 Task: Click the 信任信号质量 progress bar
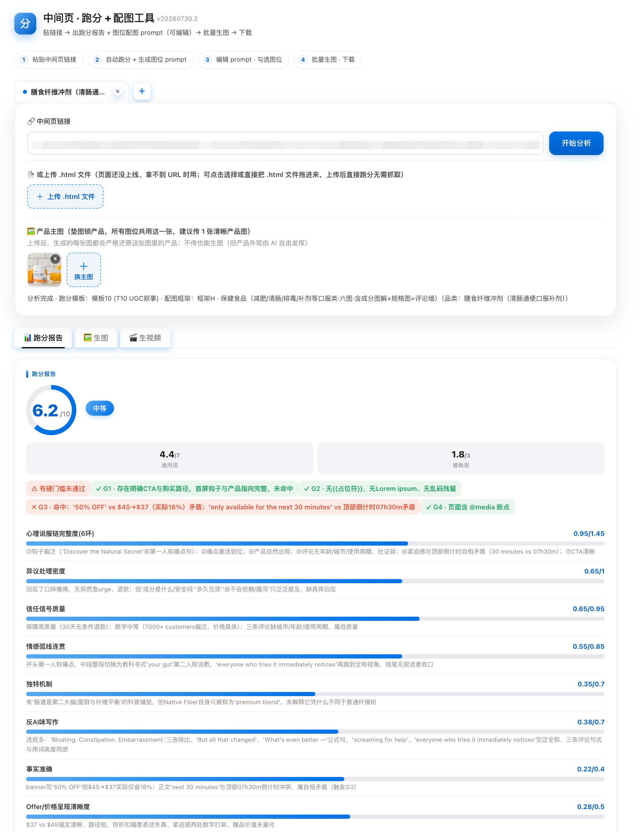[315, 619]
